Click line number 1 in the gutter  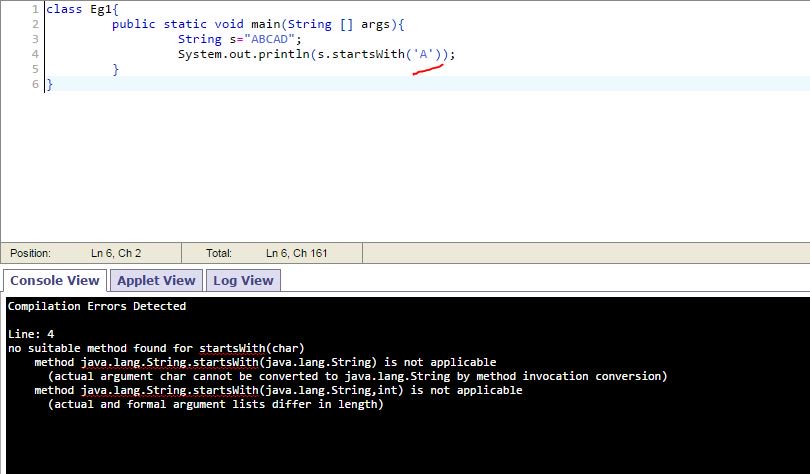(35, 9)
